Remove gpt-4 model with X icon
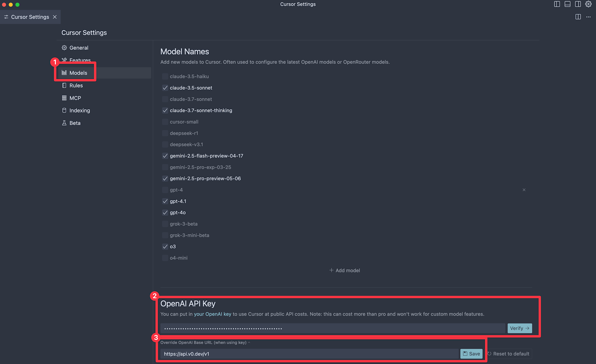This screenshot has width=596, height=364. tap(524, 190)
